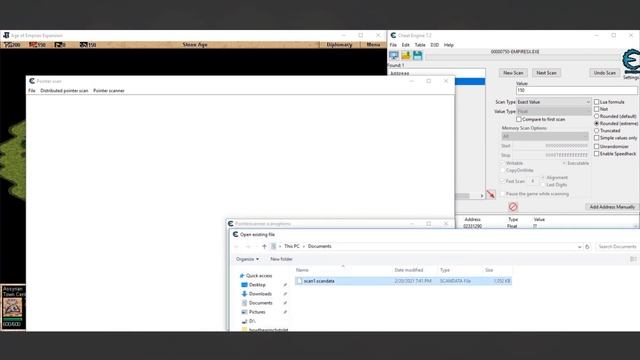Click the Undo Scan button
The width and height of the screenshot is (640, 360).
pos(604,73)
